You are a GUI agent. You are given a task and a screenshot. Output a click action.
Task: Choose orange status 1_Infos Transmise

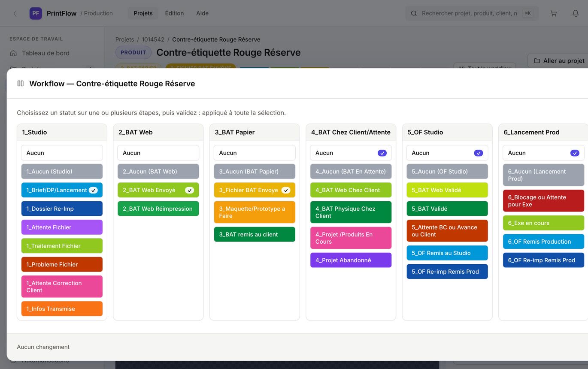[62, 309]
